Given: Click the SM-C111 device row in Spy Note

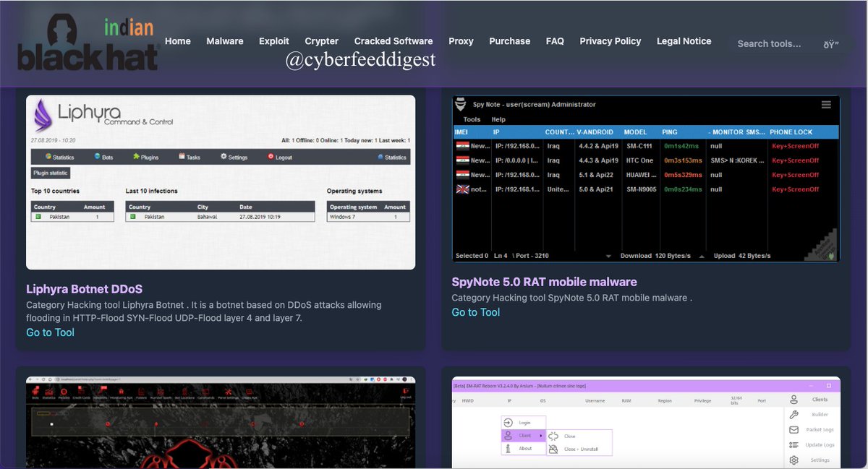Looking at the screenshot, I should coord(646,146).
